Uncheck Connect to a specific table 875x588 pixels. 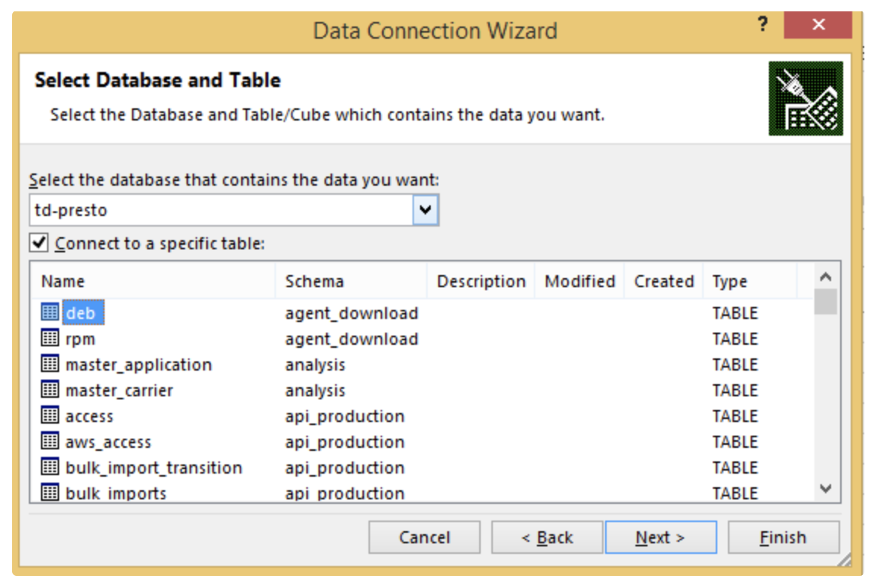point(38,244)
